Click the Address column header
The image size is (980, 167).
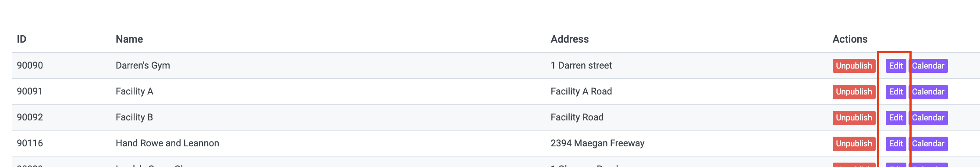pos(569,39)
